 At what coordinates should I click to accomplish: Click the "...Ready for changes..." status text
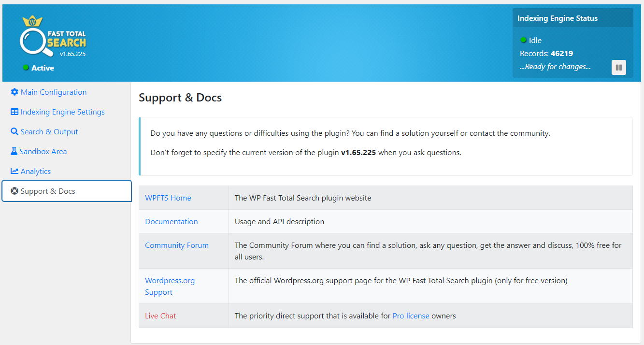(x=555, y=66)
